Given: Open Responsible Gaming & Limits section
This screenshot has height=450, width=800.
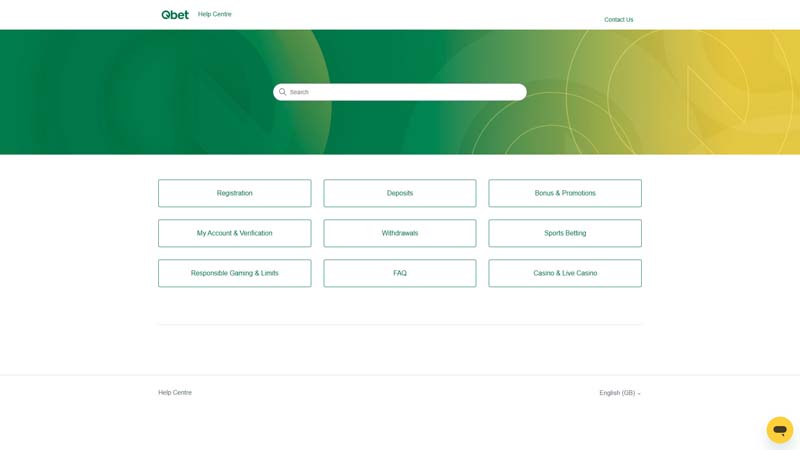Looking at the screenshot, I should (x=234, y=273).
